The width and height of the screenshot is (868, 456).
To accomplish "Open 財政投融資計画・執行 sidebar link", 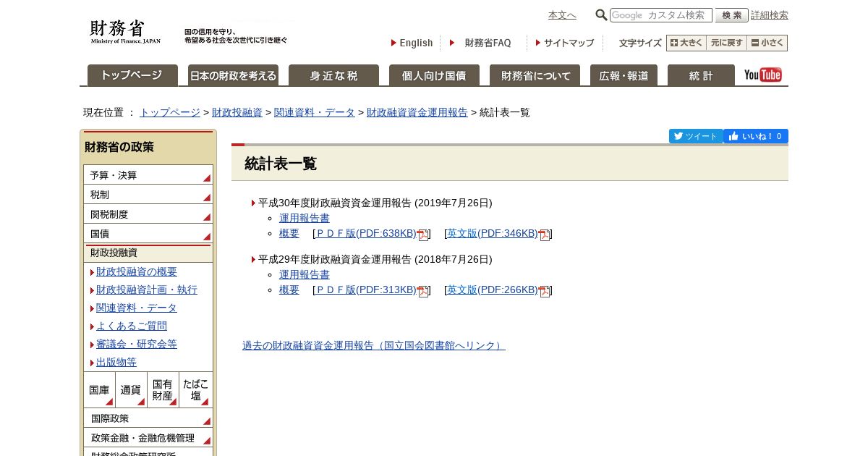I will tap(147, 290).
